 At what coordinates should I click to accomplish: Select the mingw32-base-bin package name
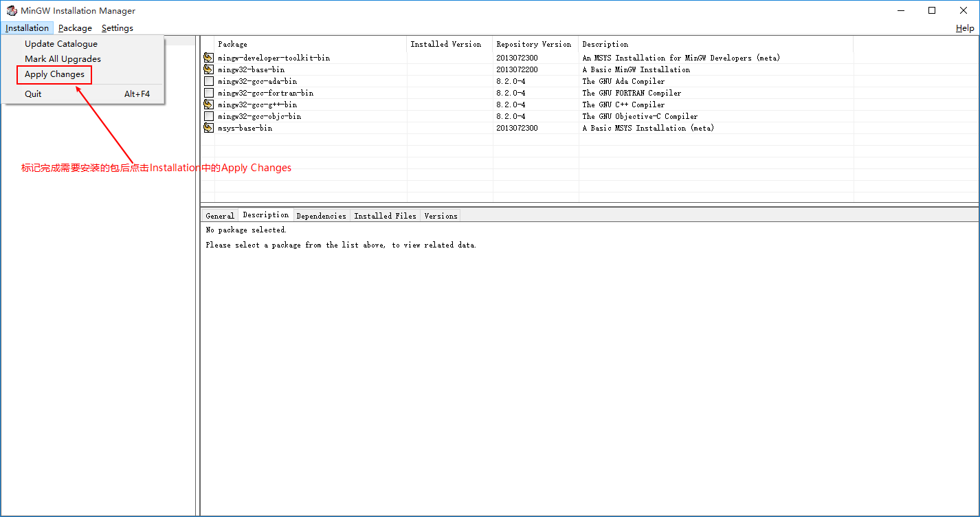pos(251,69)
